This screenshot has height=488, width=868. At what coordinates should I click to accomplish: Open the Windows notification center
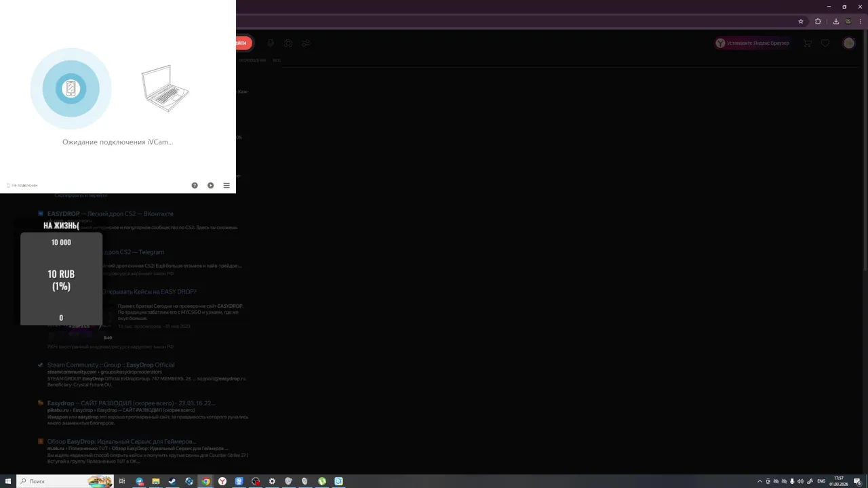(x=857, y=481)
